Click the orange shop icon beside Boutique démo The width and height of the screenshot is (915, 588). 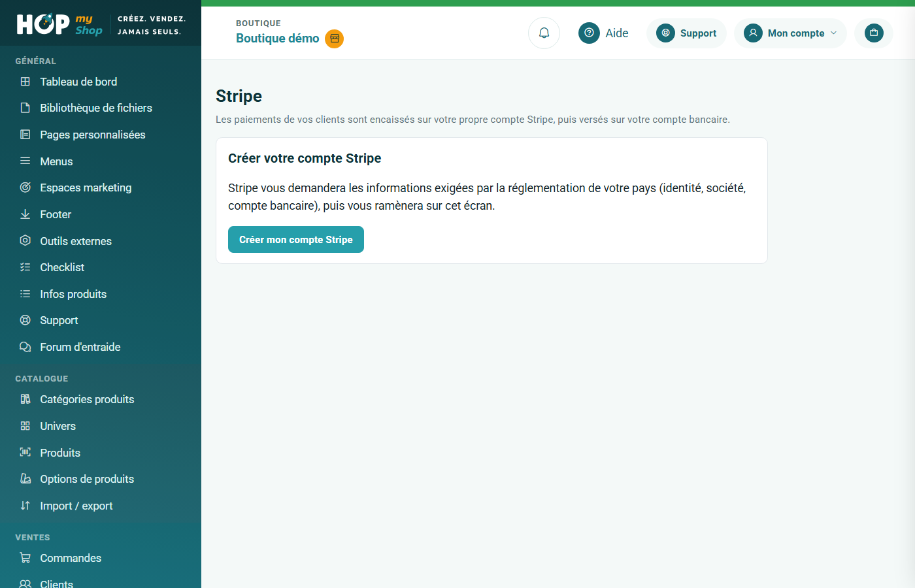335,39
